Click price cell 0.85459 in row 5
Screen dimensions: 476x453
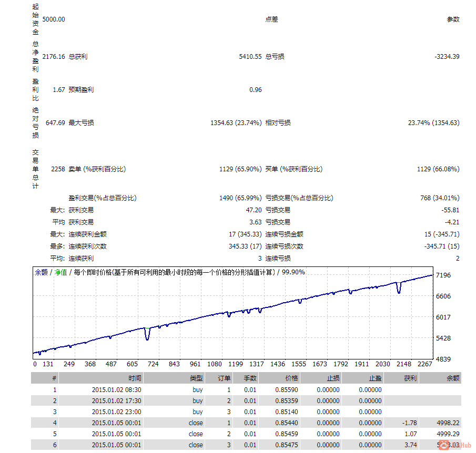[x=287, y=434]
